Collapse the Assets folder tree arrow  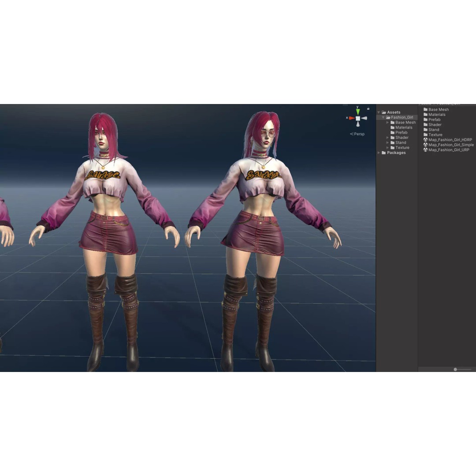[379, 112]
